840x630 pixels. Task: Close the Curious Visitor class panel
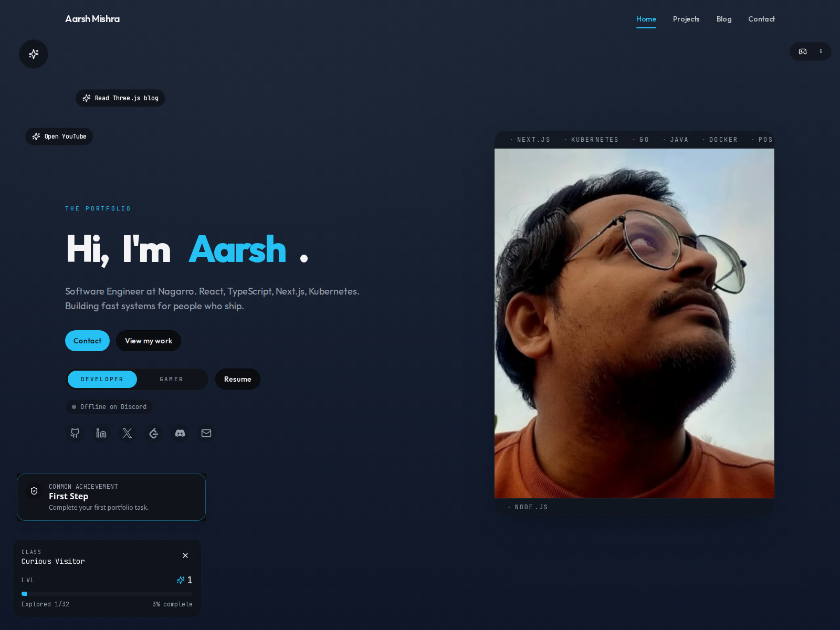(x=185, y=555)
